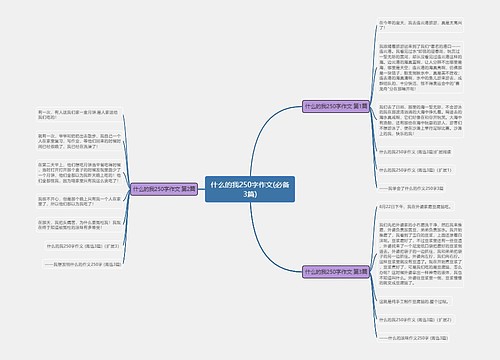Select the longest paragraph node under 篇1篇
The image size is (500, 360).
pyautogui.click(x=420, y=68)
